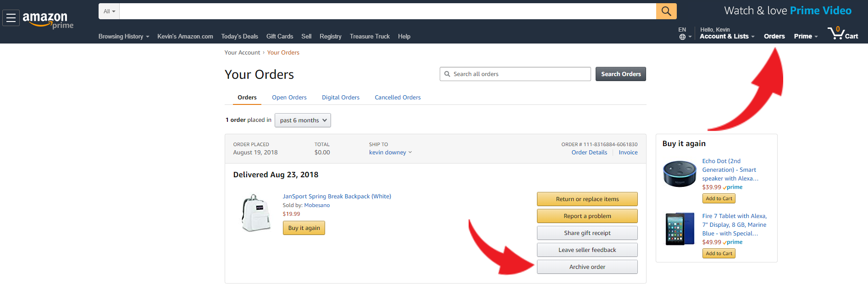Click the Leave seller feedback button

(587, 250)
